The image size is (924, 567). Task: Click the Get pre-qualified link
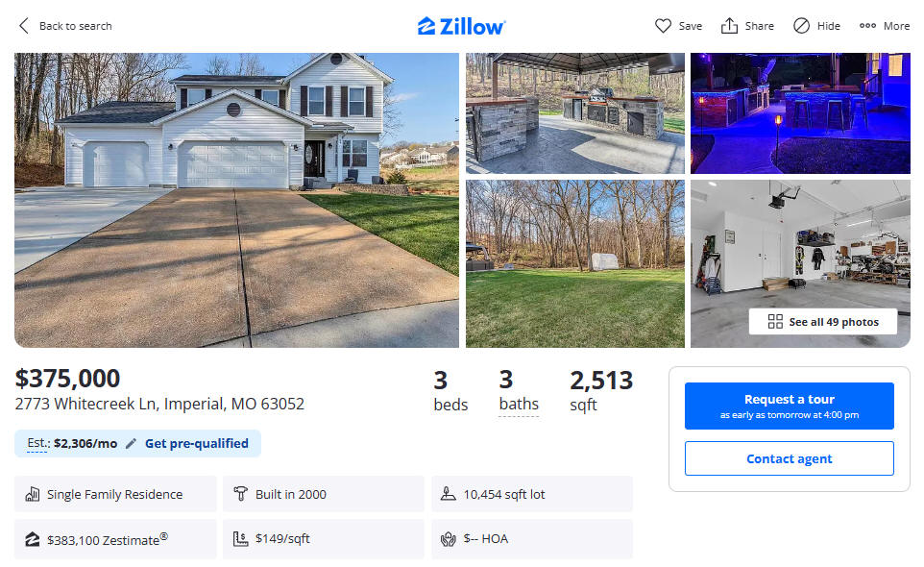(197, 444)
